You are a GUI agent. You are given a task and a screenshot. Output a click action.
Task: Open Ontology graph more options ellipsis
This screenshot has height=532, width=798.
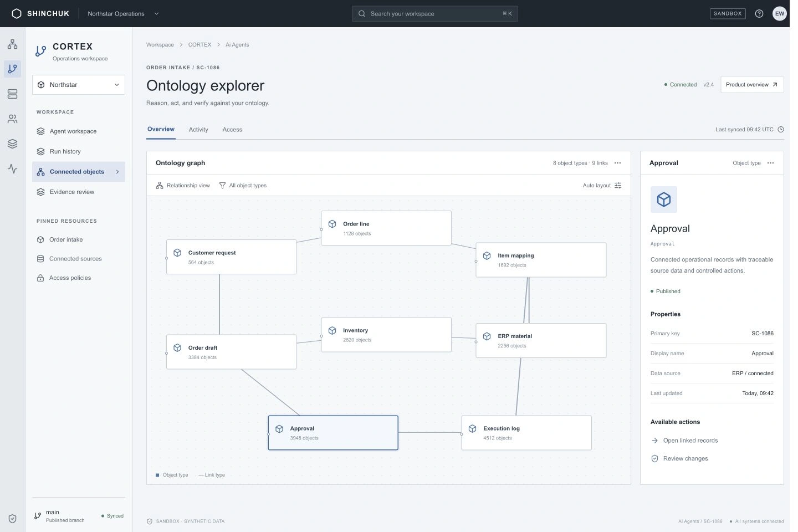(x=617, y=163)
